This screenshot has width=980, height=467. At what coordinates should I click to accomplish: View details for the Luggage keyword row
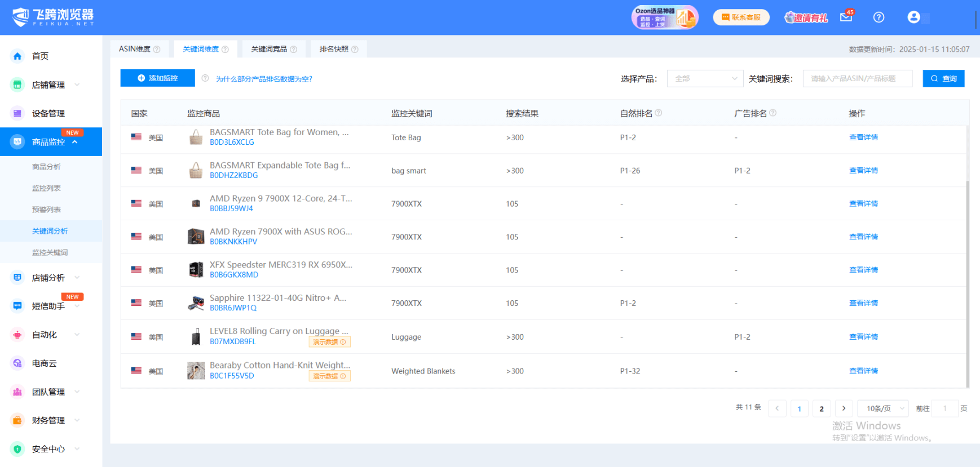[x=863, y=337]
